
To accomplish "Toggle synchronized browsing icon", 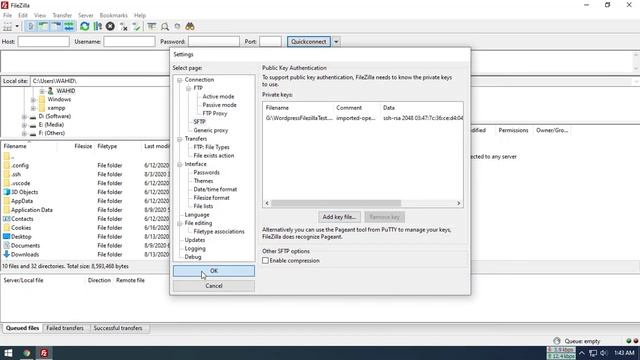I will tap(178, 27).
